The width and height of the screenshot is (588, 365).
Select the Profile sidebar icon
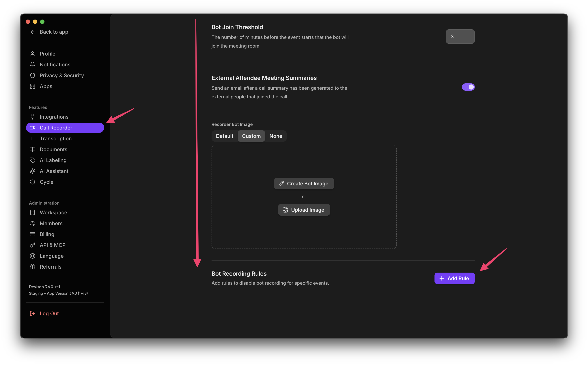[x=33, y=54]
